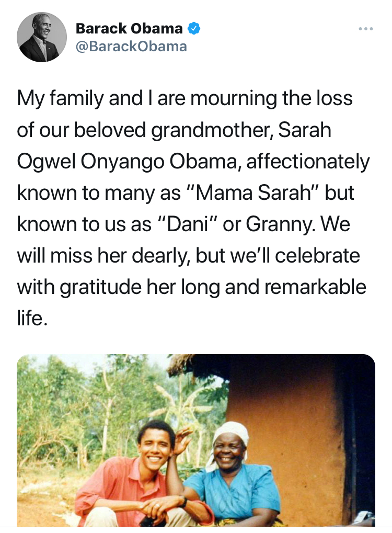This screenshot has height=533, width=392.
Task: Open the three-dot more options menu
Action: (x=366, y=29)
